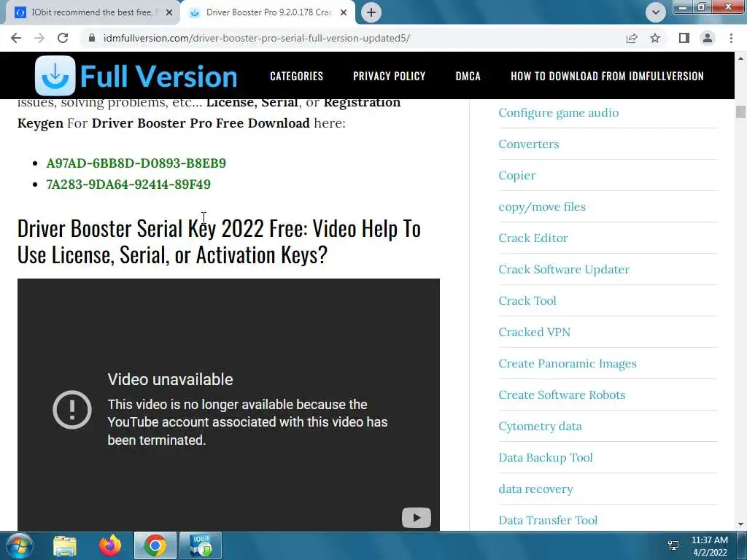Open the Data Backup Tool category
This screenshot has width=747, height=560.
click(x=546, y=458)
